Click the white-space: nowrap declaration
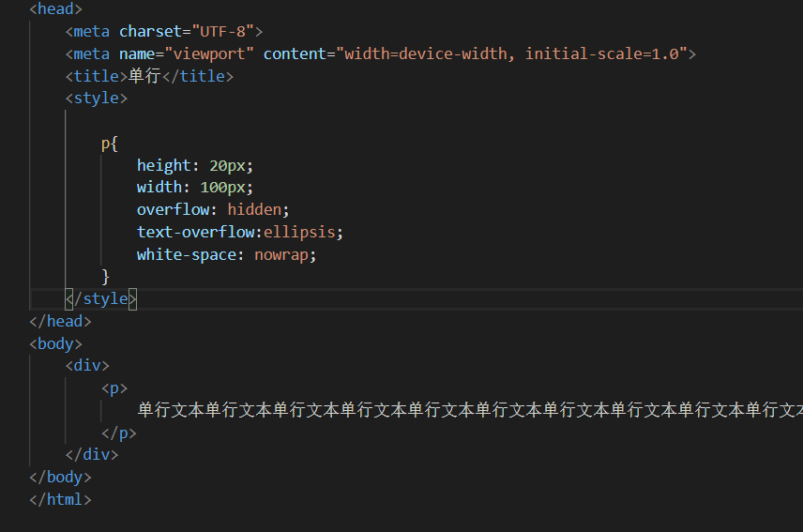The width and height of the screenshot is (803, 532). (226, 254)
